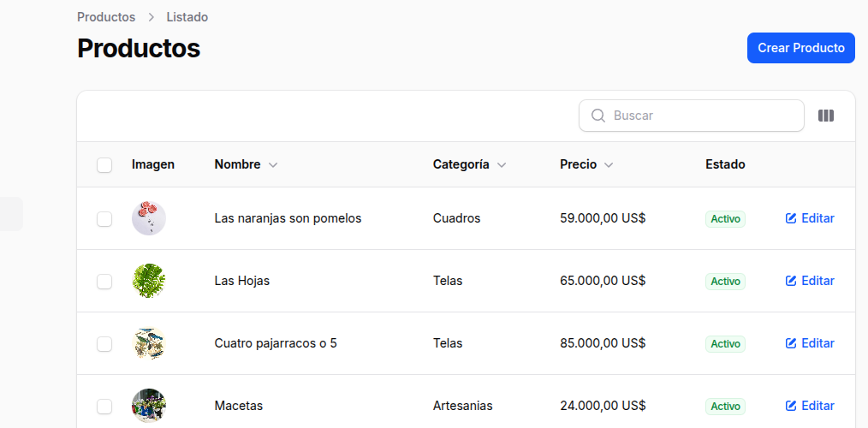Check the box for Cuatro pajarracos o 5
Image resolution: width=868 pixels, height=428 pixels.
click(104, 344)
